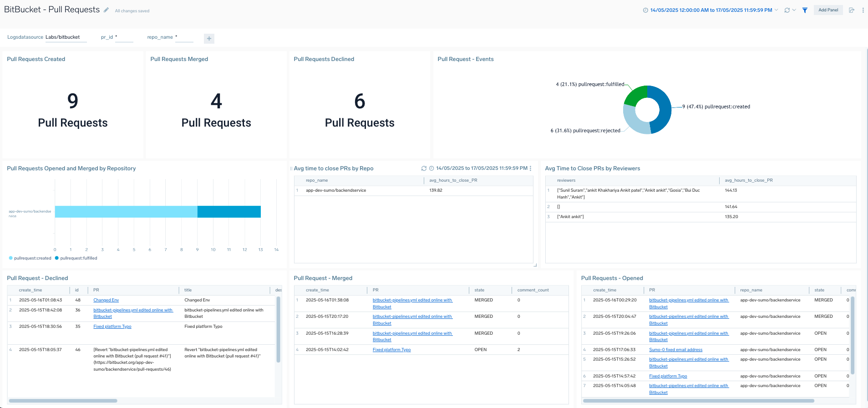The height and width of the screenshot is (408, 868).
Task: Click the dashboard refresh icon in header
Action: 787,10
